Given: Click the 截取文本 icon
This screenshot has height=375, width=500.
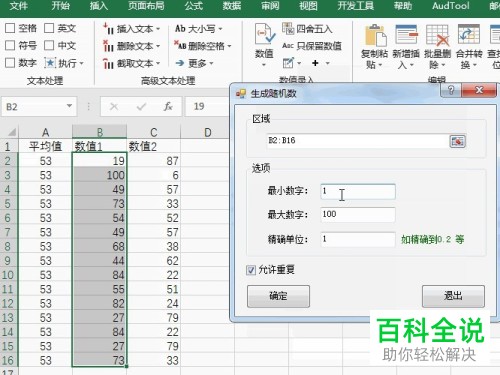Looking at the screenshot, I should coord(108,63).
